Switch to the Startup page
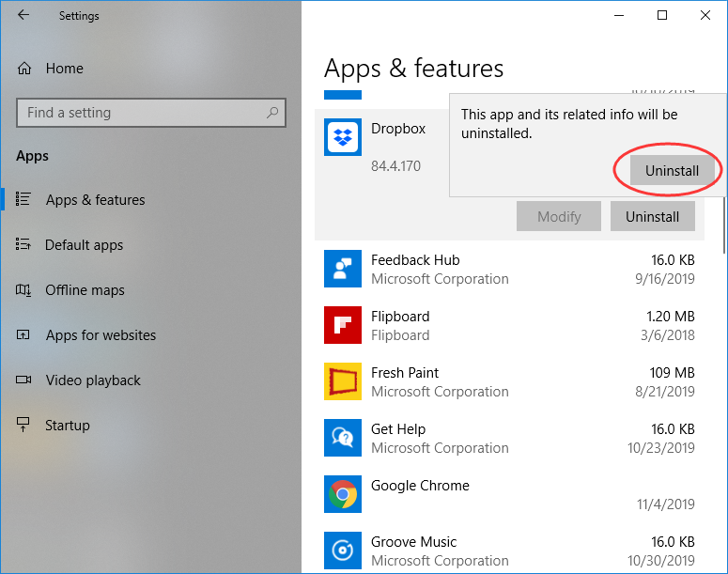Viewport: 728px width, 574px height. (x=68, y=426)
